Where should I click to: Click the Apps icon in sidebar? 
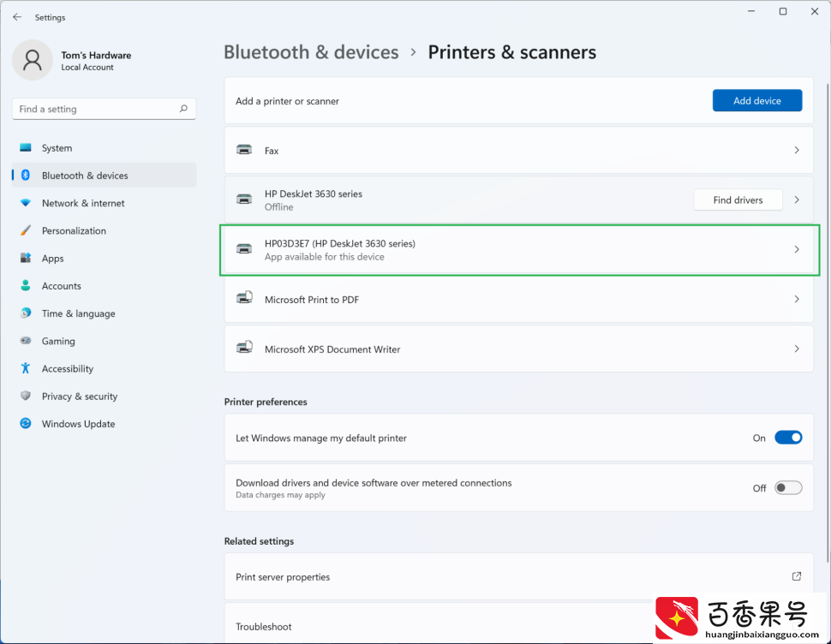pos(26,258)
